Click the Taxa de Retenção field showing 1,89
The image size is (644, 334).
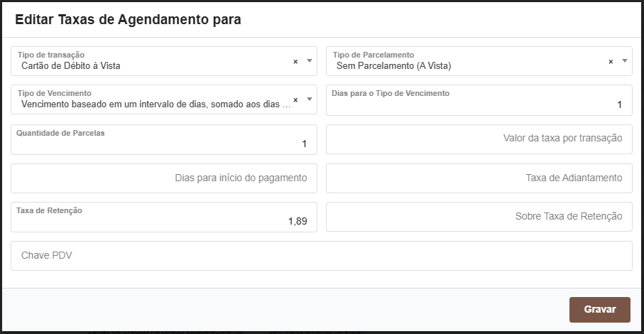click(x=163, y=220)
